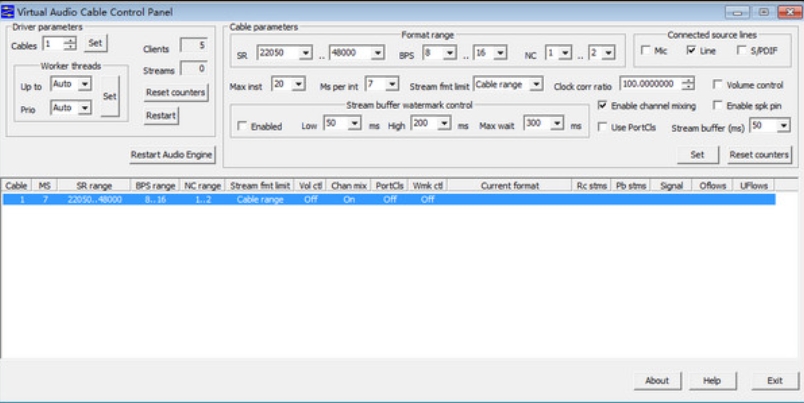This screenshot has height=403, width=804.
Task: Open the worker threads Prio dropdown
Action: pyautogui.click(x=85, y=108)
